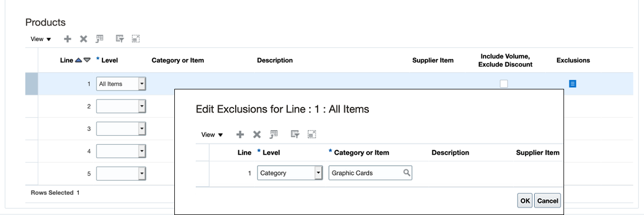Click the Graphic Cards input field
The height and width of the screenshot is (215, 644).
pyautogui.click(x=371, y=173)
